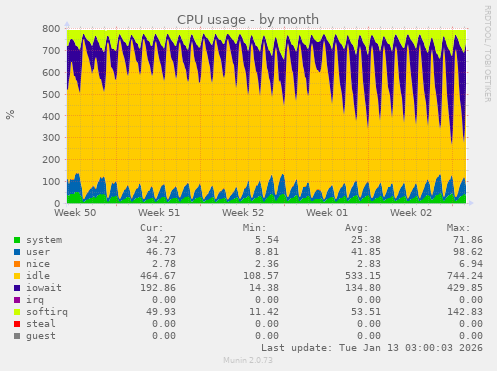Click the 'Avg:' column header
The height and width of the screenshot is (371, 497).
click(356, 228)
